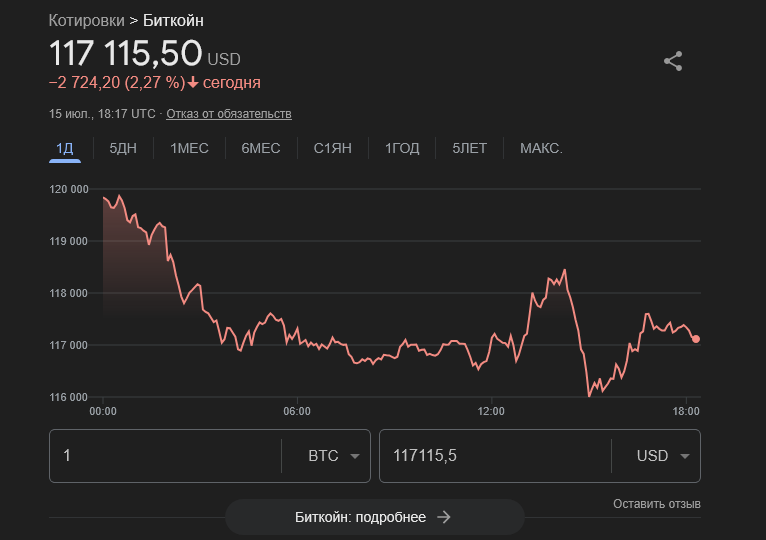766x540 pixels.
Task: Click the share icon
Action: tap(673, 61)
